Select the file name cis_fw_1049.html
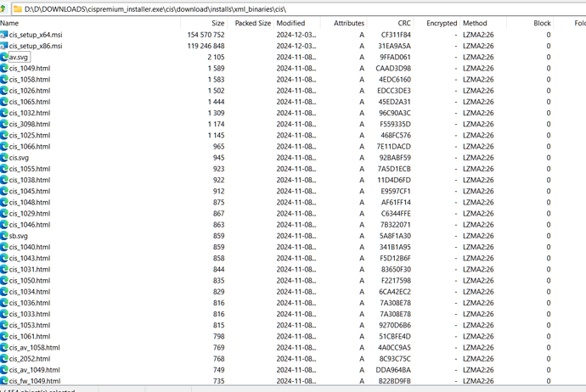This screenshot has width=586, height=392. [x=35, y=381]
